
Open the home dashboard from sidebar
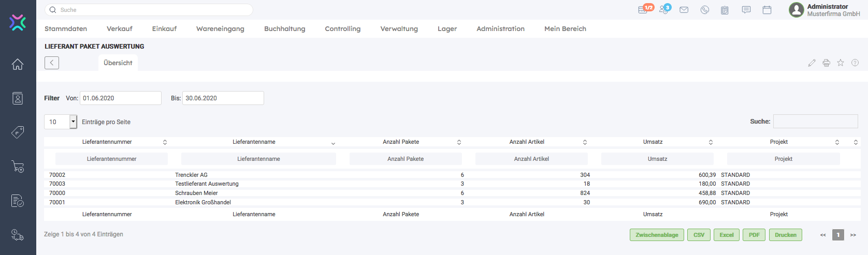18,64
